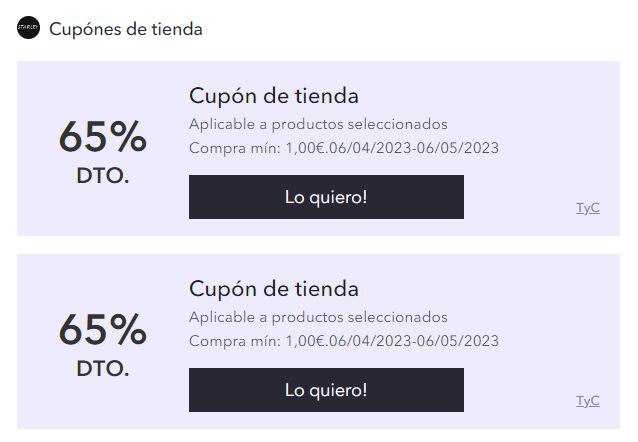Select the 'Cupónes de tienda' heading

126,29
